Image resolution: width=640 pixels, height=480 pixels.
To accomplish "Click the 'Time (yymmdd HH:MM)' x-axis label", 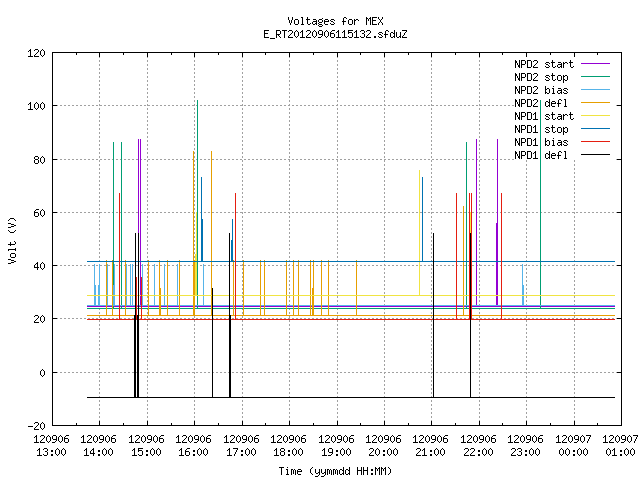I will 335,471.
